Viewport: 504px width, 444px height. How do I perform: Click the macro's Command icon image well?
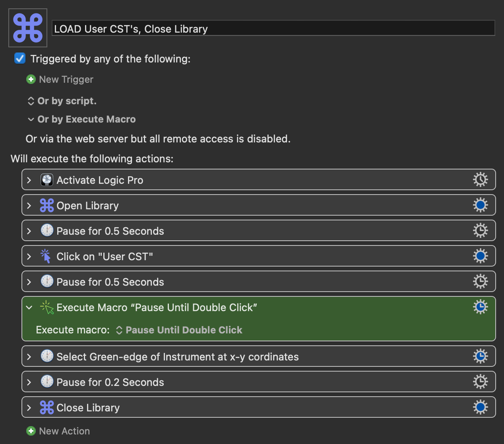28,28
